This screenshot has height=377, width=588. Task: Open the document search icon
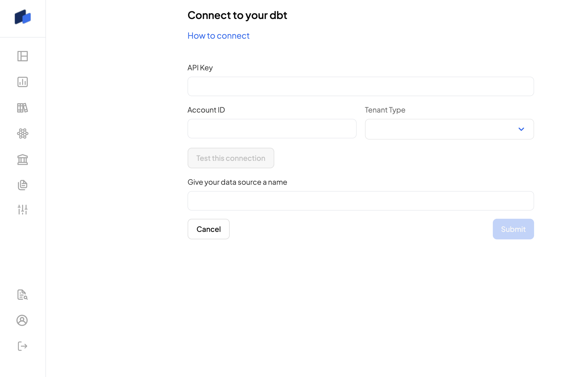tap(23, 295)
